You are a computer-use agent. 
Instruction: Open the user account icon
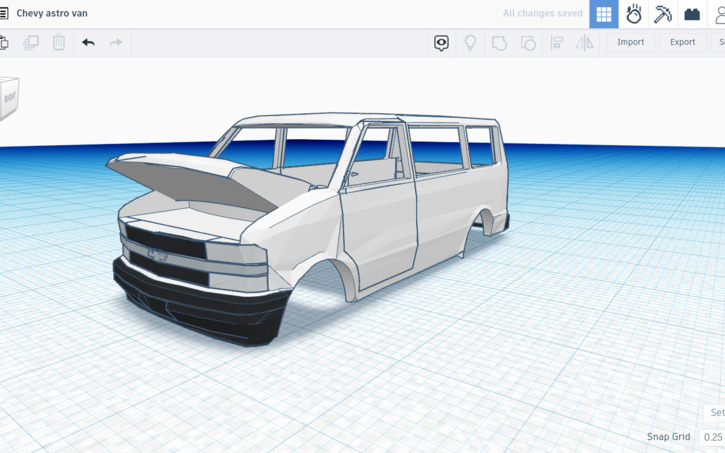tap(719, 14)
